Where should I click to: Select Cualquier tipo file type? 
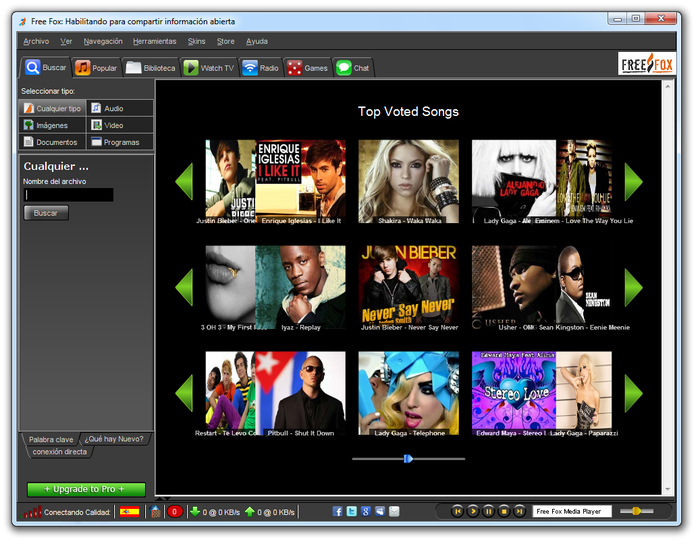tap(52, 108)
